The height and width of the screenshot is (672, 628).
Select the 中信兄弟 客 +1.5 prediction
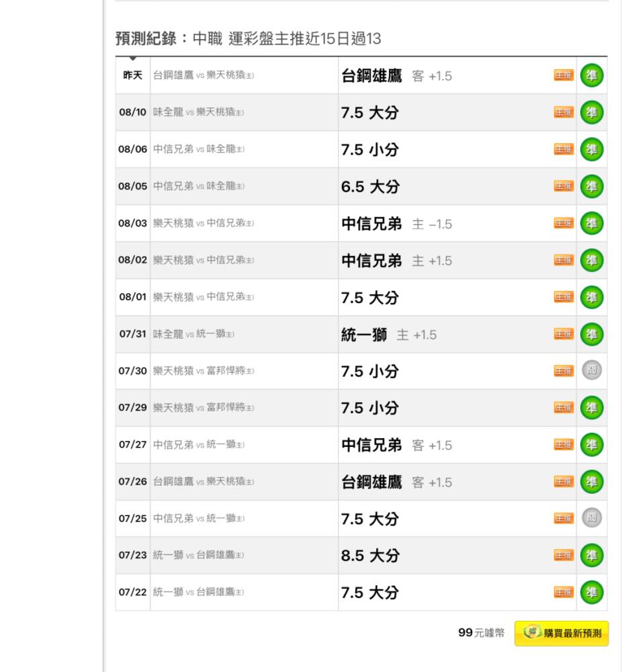click(x=397, y=446)
